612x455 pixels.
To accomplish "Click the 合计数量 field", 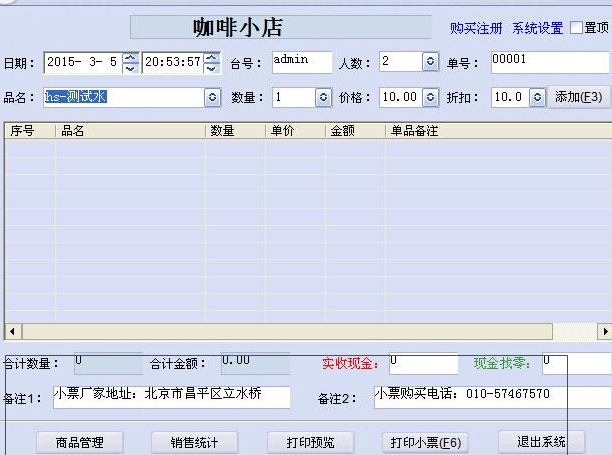I will [x=109, y=363].
